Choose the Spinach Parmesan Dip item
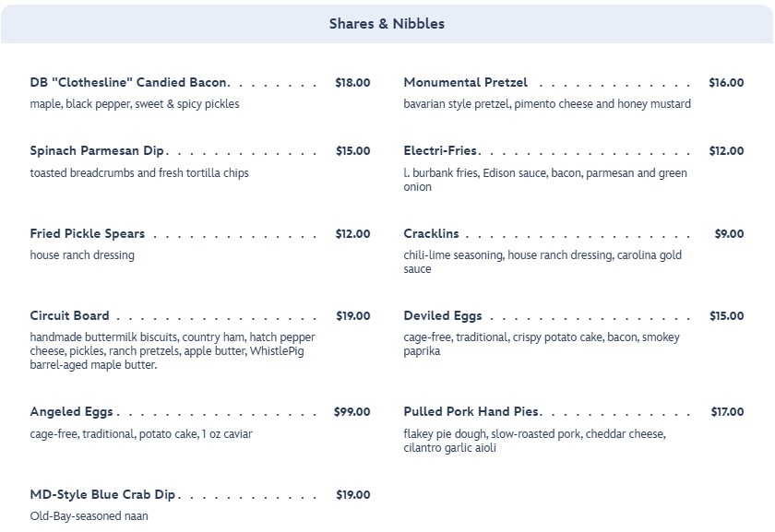Screen dimensions: 775x532 point(98,151)
